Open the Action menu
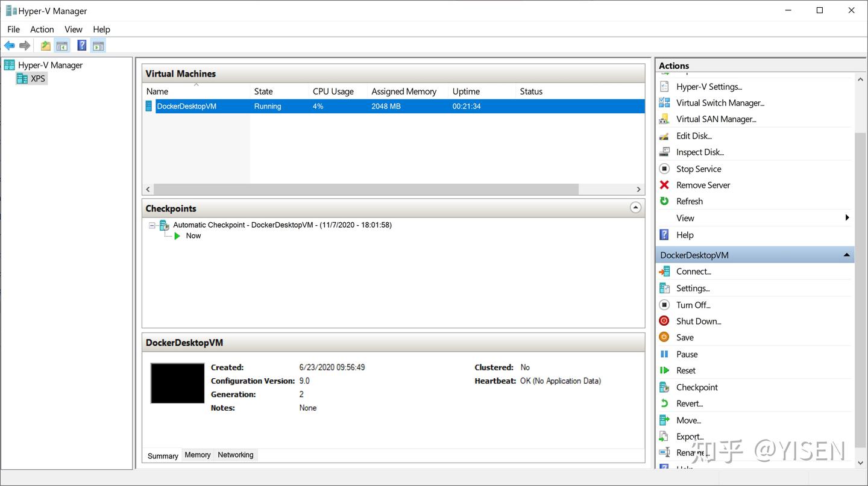This screenshot has width=868, height=486. 42,29
